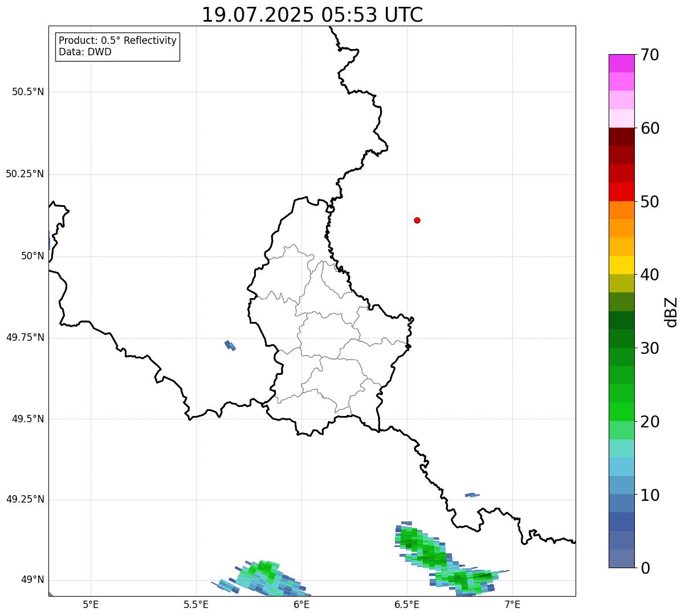The image size is (685, 616).
Task: Click the 49.25°N latitude label
Action: (25, 499)
